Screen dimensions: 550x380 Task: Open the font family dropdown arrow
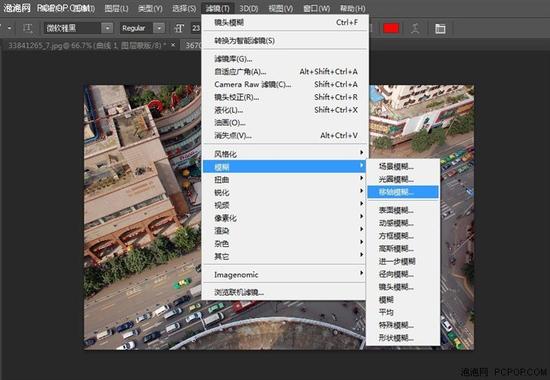pos(107,28)
